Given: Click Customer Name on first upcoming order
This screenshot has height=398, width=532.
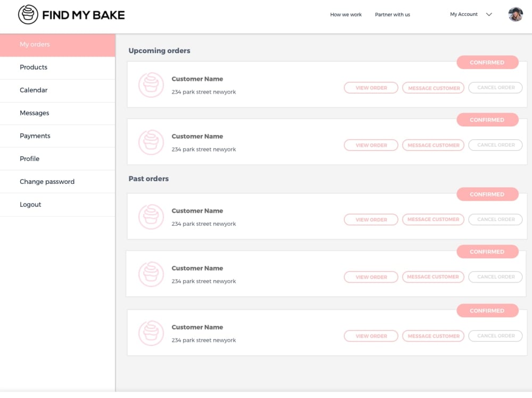Looking at the screenshot, I should click(197, 79).
